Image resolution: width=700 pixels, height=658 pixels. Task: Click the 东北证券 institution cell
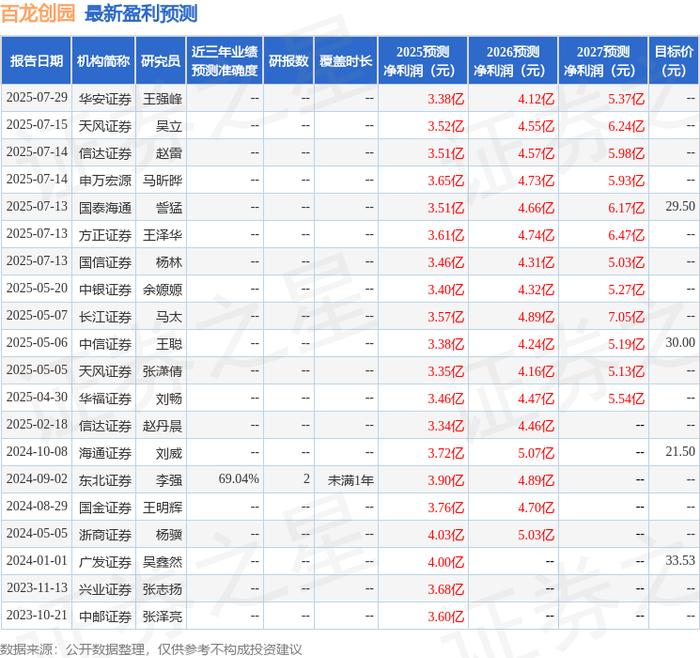point(105,480)
